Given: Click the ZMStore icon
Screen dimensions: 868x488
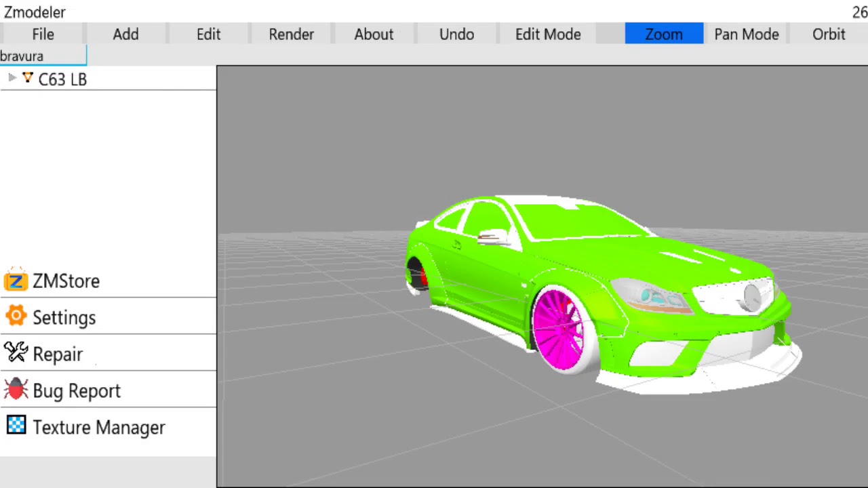Looking at the screenshot, I should point(16,280).
